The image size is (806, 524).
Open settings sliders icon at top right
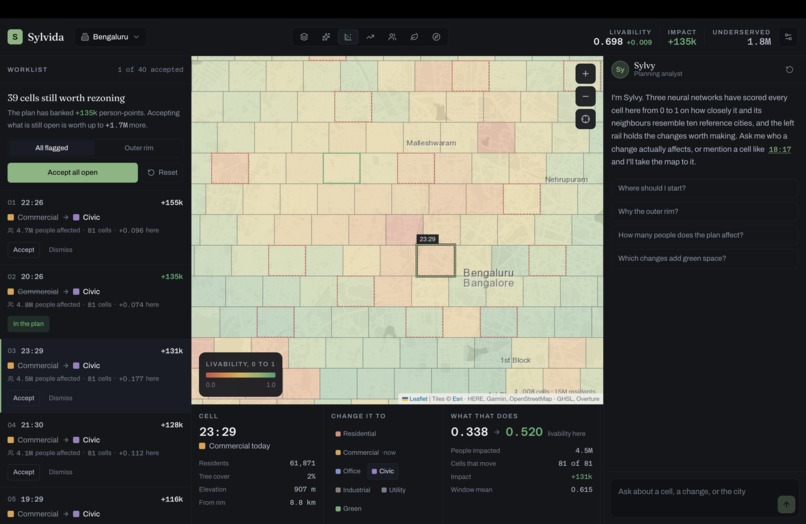788,37
